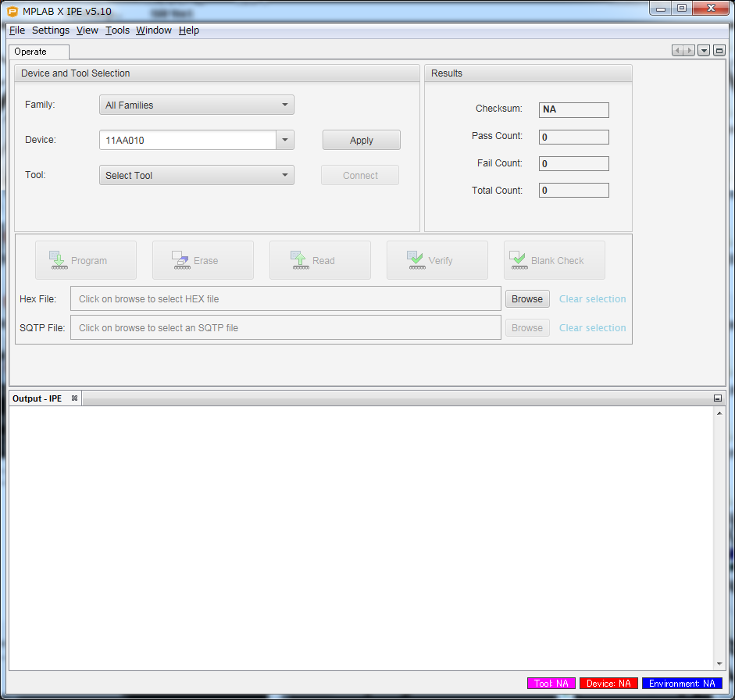Screen dimensions: 735x700
Task: Switch to the Operate tab
Action: point(31,52)
